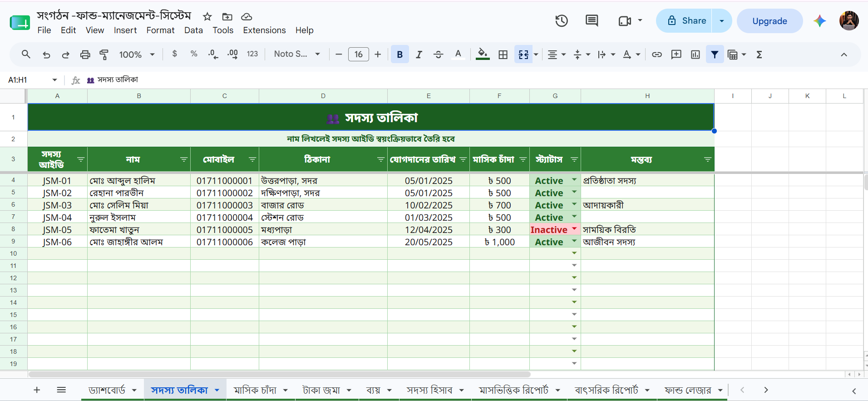Click the Redo arrow icon
The image size is (868, 401).
tap(65, 54)
